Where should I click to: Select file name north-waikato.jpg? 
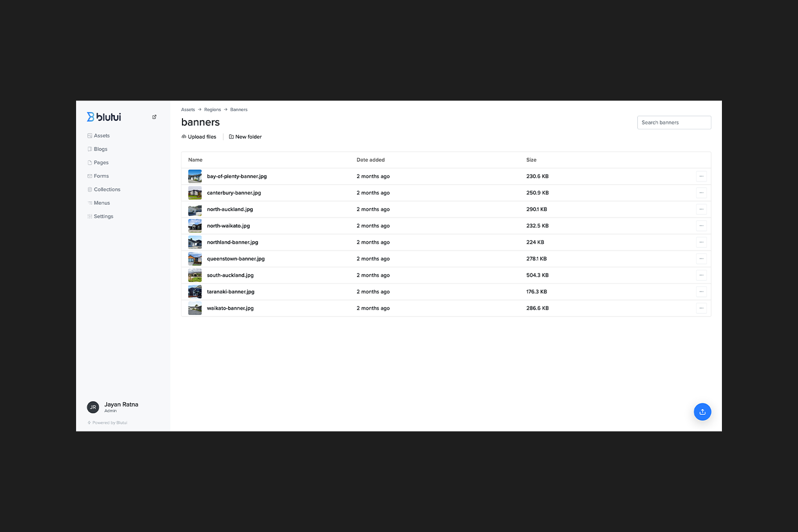coord(228,226)
